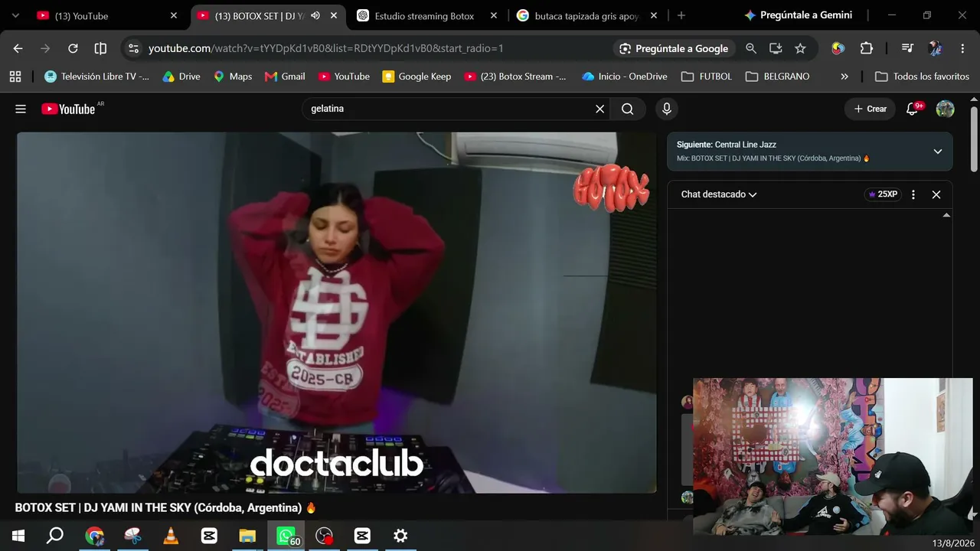Click the youtube.com address bar URL
Screen dimensions: 980x551
pos(326,48)
